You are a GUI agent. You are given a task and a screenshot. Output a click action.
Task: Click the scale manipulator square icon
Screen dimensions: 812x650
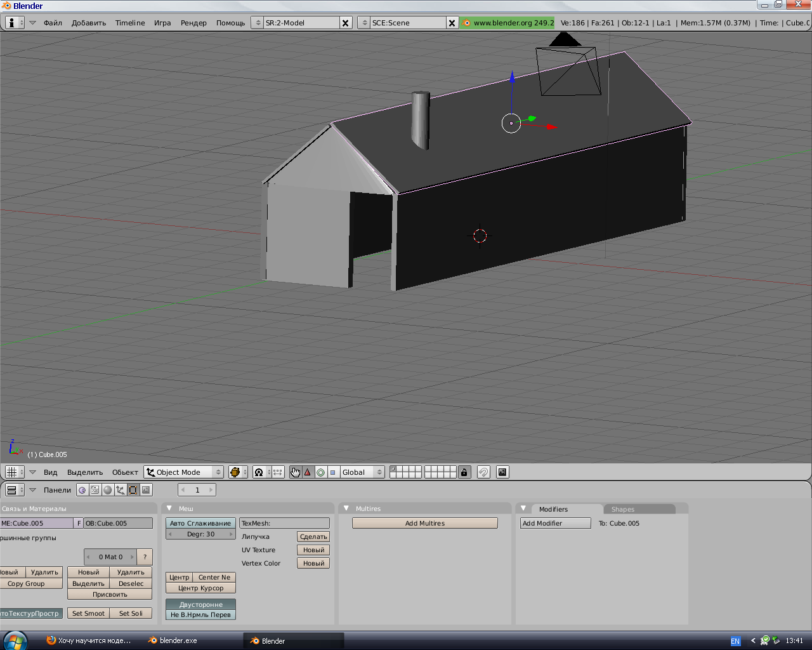point(332,472)
